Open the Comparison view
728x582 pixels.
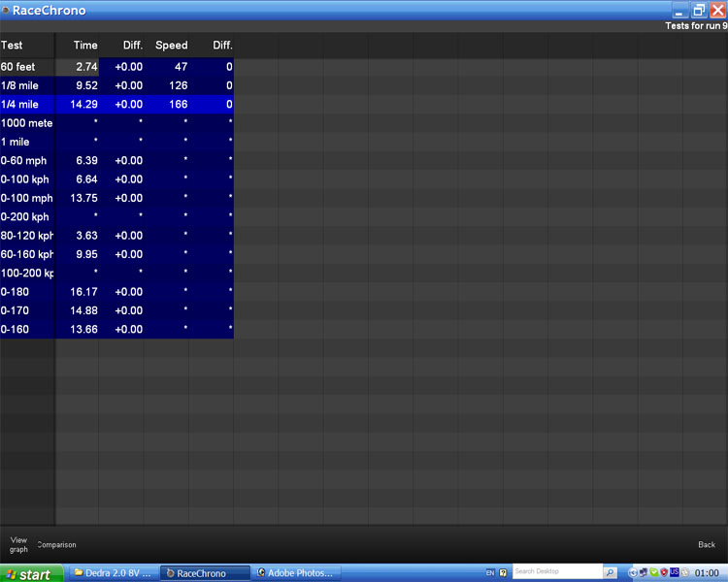coord(57,545)
